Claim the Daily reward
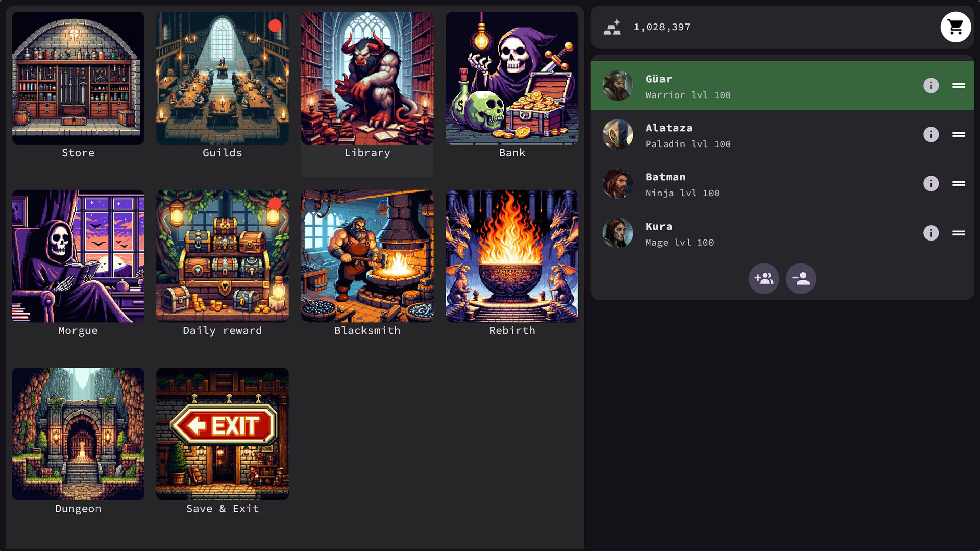Image resolution: width=980 pixels, height=551 pixels. point(222,256)
